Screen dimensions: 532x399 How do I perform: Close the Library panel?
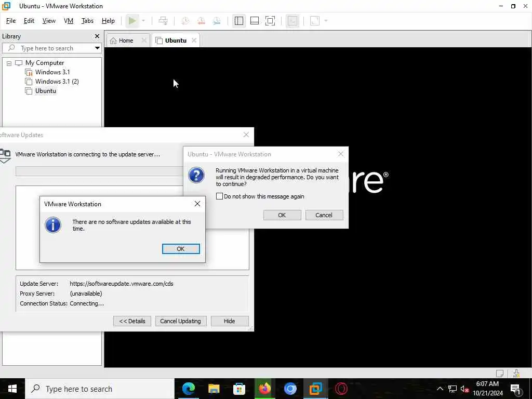tap(97, 36)
